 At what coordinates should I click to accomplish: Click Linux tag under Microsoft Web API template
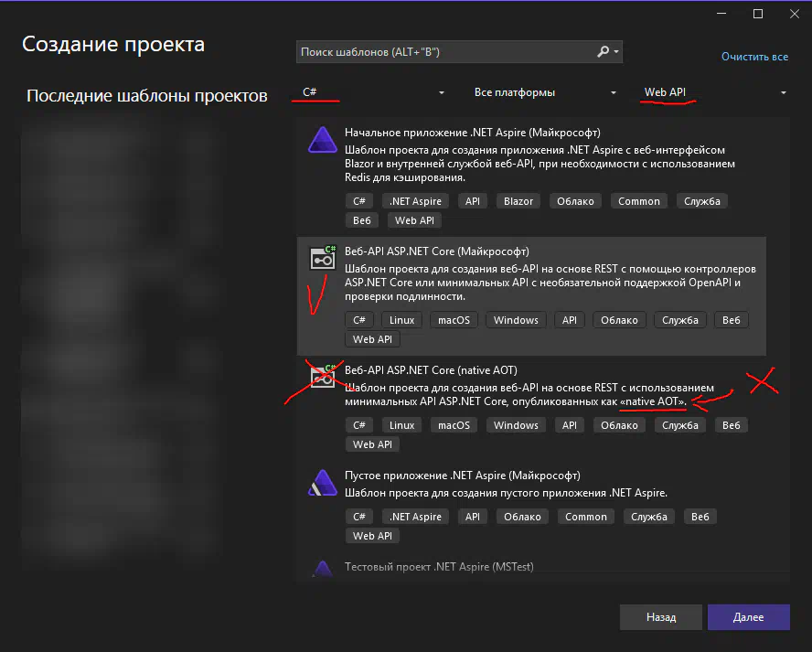pyautogui.click(x=401, y=320)
